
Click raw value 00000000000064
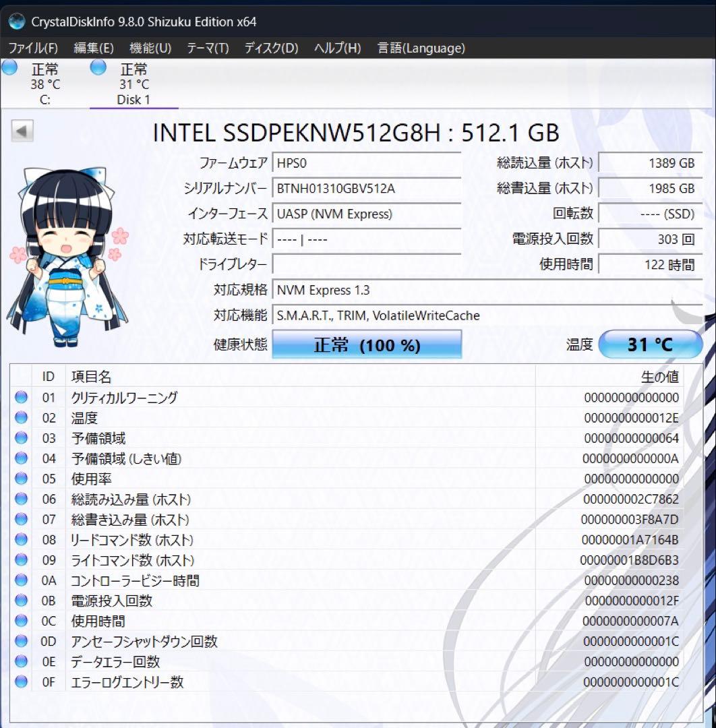coord(631,438)
